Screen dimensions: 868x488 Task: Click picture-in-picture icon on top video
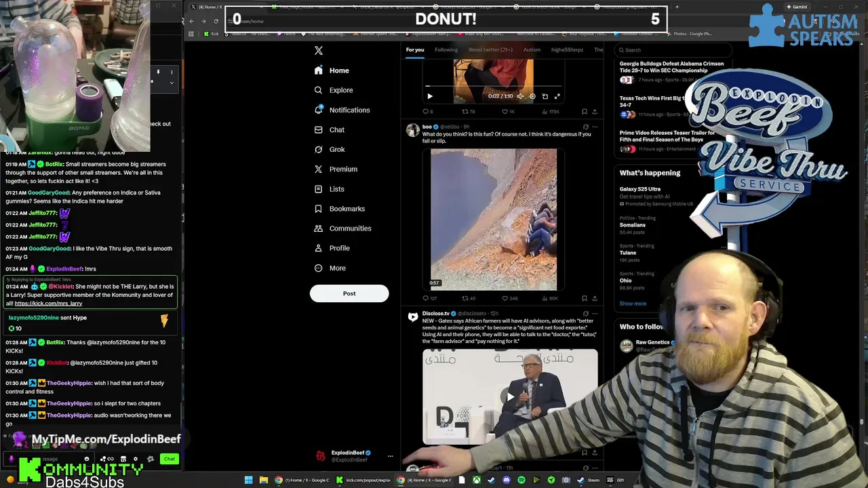coord(545,96)
